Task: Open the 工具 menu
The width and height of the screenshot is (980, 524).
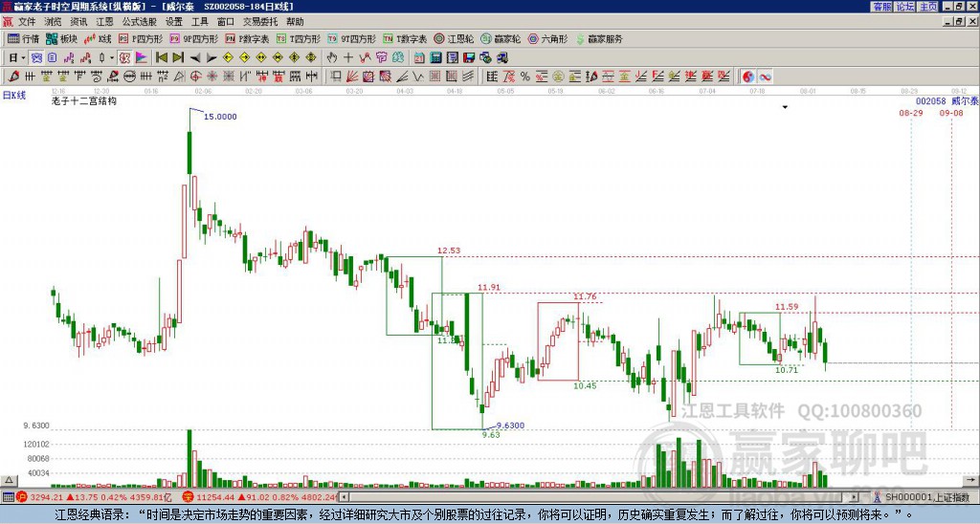Action: tap(199, 22)
